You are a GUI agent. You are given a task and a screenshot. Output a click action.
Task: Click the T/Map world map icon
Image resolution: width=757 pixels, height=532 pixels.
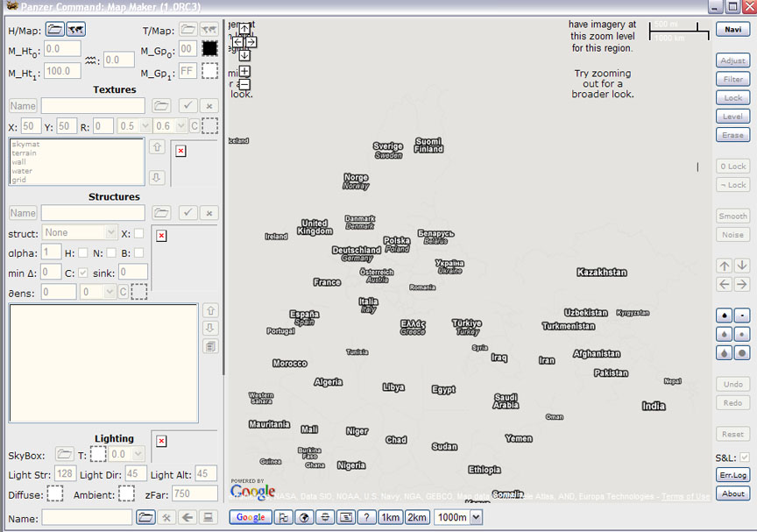pos(209,30)
